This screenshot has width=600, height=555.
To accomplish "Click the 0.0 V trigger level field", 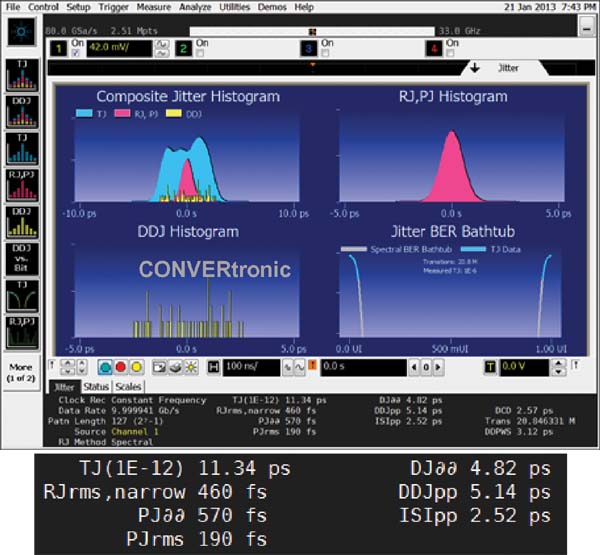I will 524,367.
